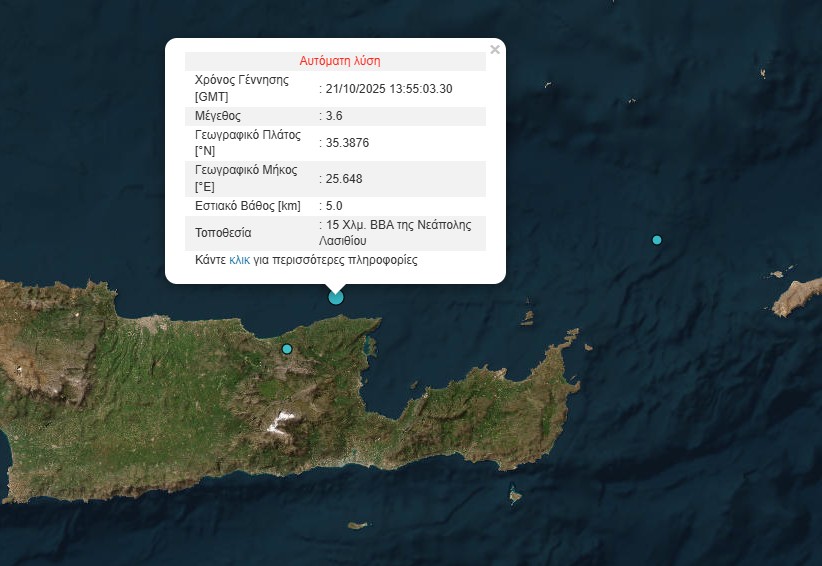Open the "κλικ" link for more information
Screen dimensions: 822x566
coord(239,260)
